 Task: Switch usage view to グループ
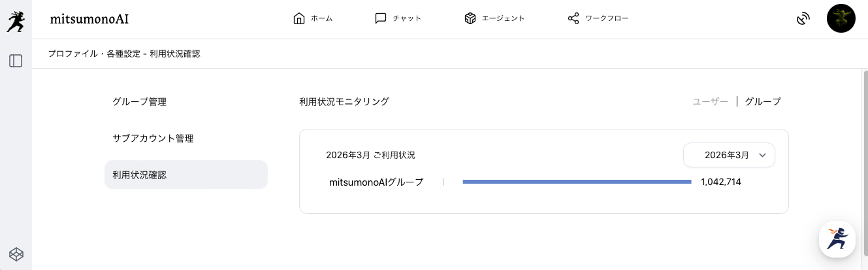click(762, 101)
